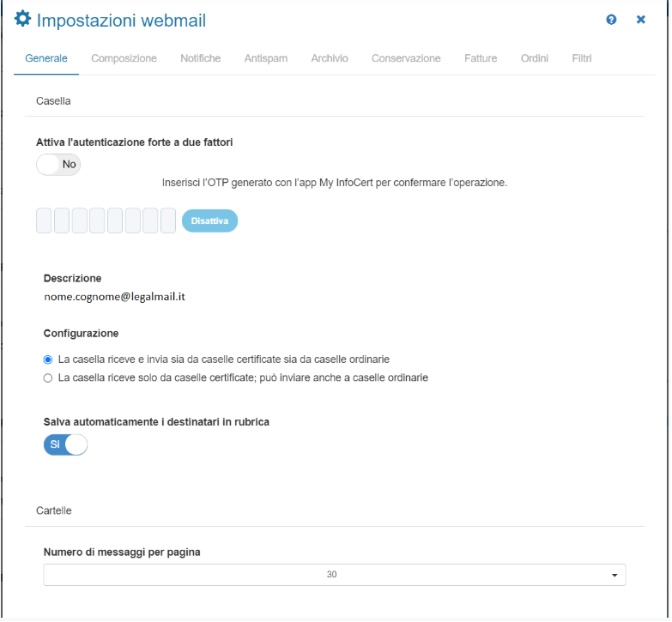The width and height of the screenshot is (672, 622).
Task: Turn off automatic saving of recipients
Action: (x=65, y=444)
